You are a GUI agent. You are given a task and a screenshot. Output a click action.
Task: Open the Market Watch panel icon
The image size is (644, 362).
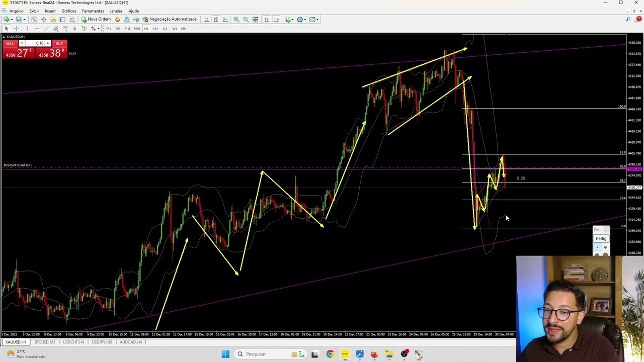(34, 19)
